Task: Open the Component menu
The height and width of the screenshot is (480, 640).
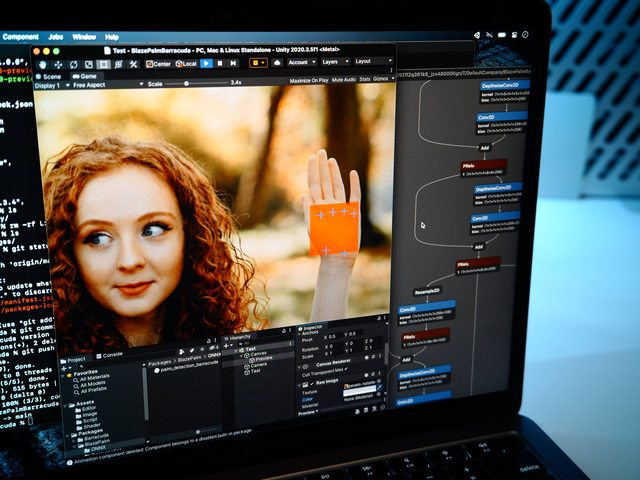Action: point(20,37)
